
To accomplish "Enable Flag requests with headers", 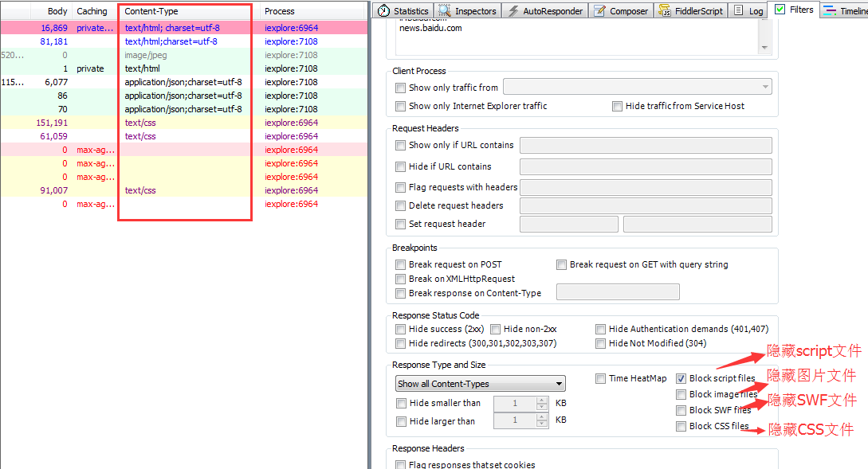I will [400, 188].
